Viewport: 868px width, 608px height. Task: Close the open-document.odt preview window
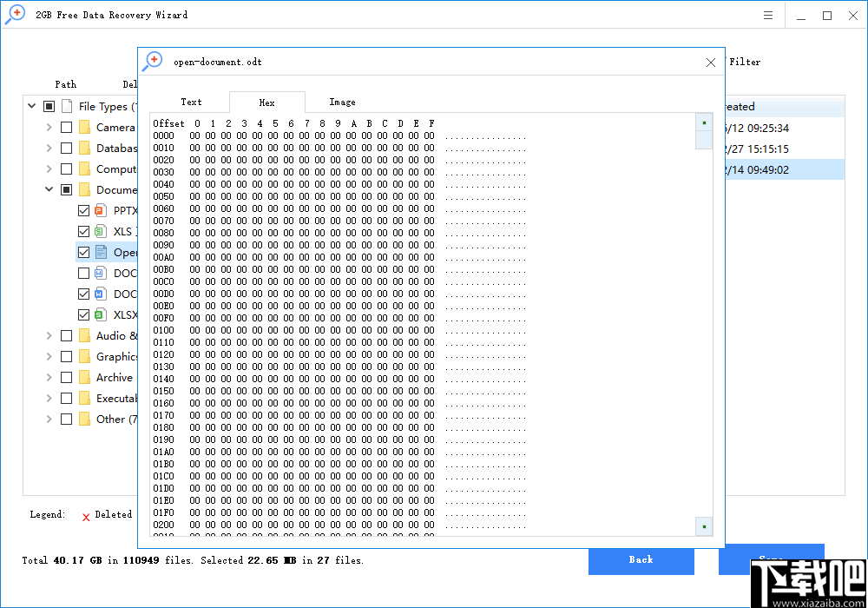pos(710,62)
